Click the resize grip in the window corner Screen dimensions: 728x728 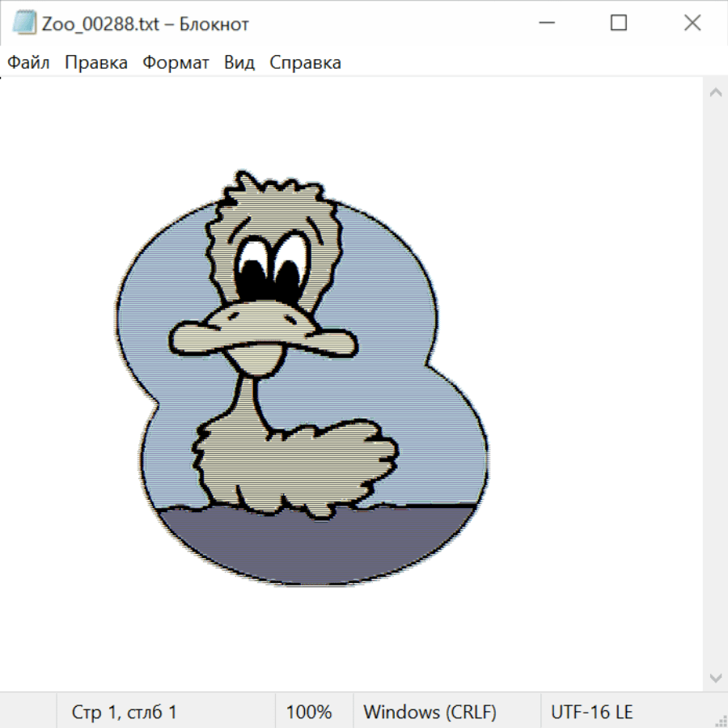pos(721,721)
